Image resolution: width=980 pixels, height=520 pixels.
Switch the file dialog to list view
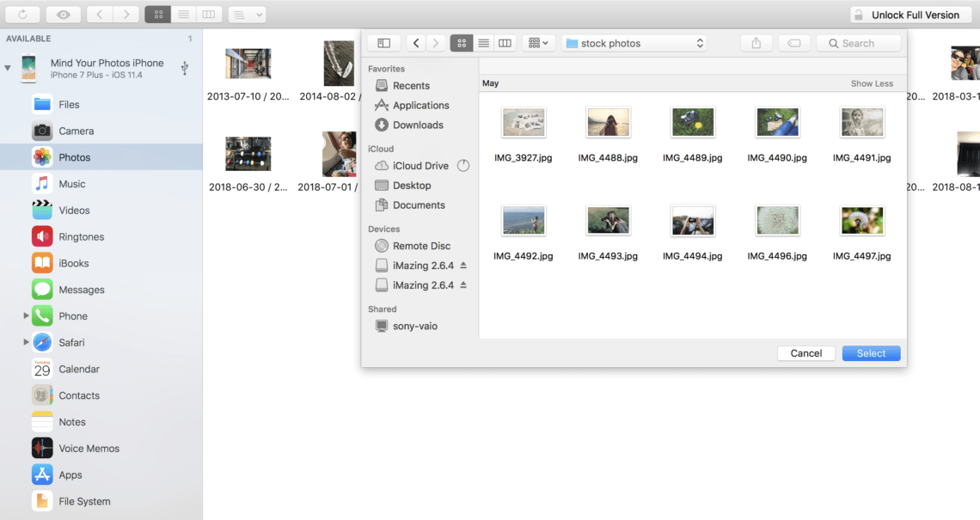coord(483,42)
